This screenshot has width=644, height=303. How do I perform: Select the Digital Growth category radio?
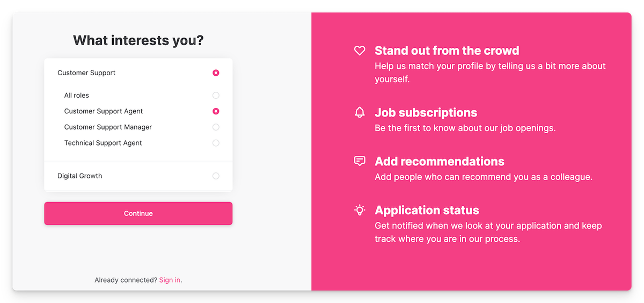(216, 176)
